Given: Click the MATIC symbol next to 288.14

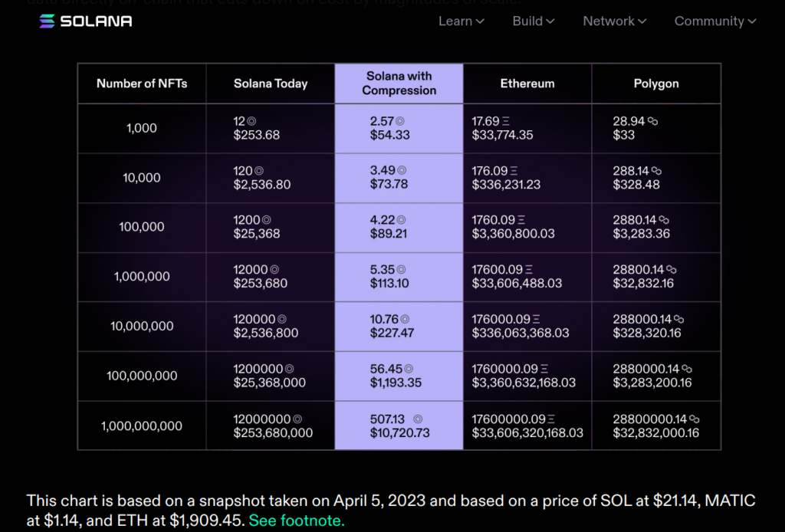Looking at the screenshot, I should [x=656, y=171].
